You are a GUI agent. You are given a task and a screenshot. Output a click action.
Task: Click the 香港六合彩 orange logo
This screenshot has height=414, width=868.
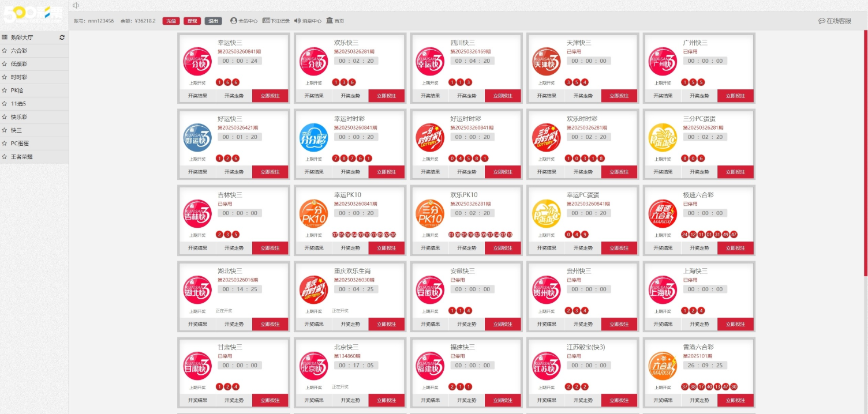(x=663, y=366)
